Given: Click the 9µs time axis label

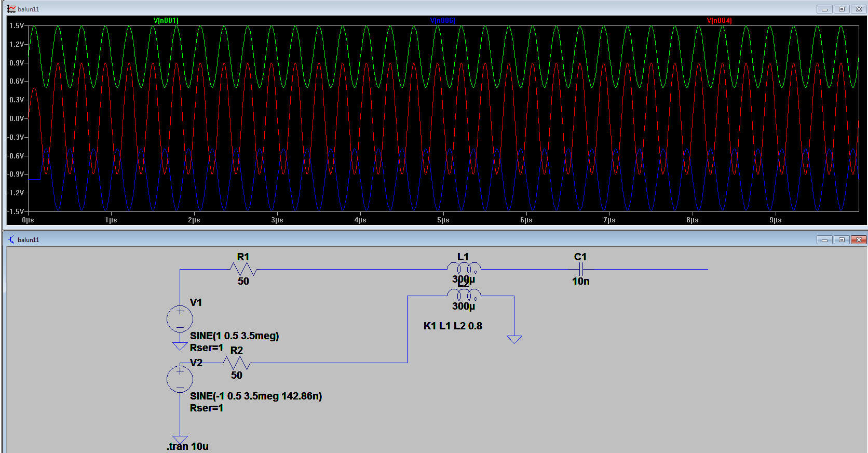Looking at the screenshot, I should [775, 220].
